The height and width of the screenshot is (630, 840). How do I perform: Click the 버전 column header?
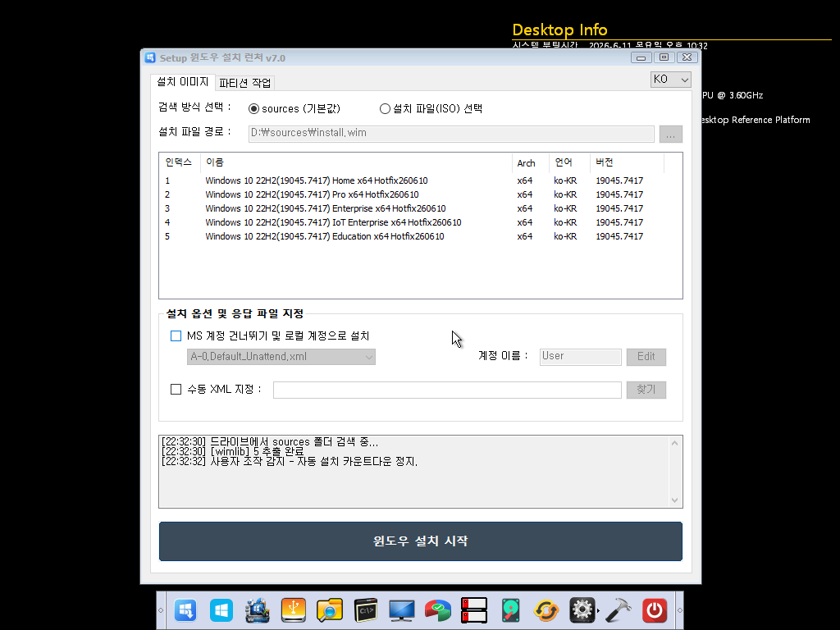tap(628, 162)
